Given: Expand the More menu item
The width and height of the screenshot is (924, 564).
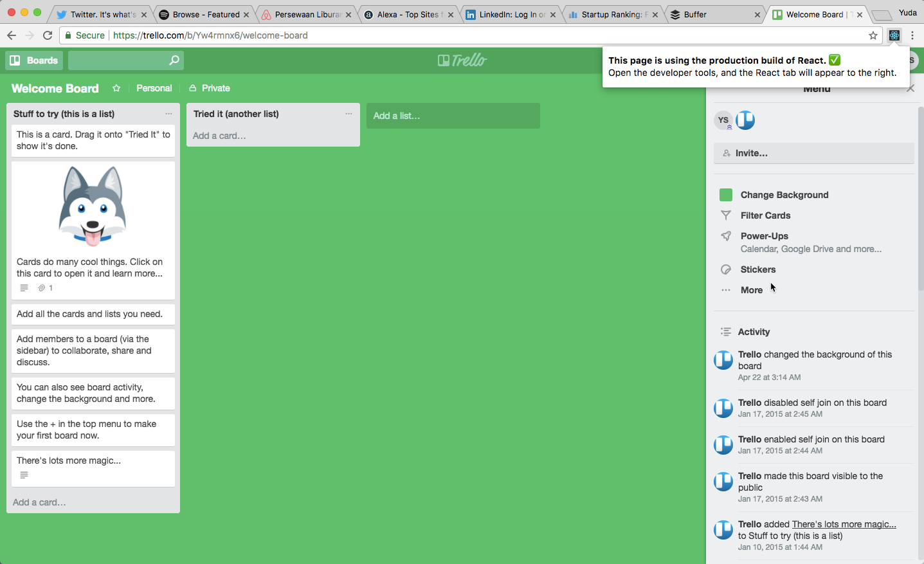Looking at the screenshot, I should (x=751, y=290).
